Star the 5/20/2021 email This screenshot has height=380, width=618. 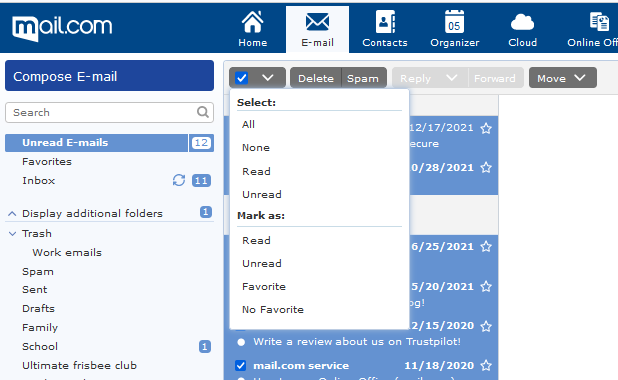point(486,286)
